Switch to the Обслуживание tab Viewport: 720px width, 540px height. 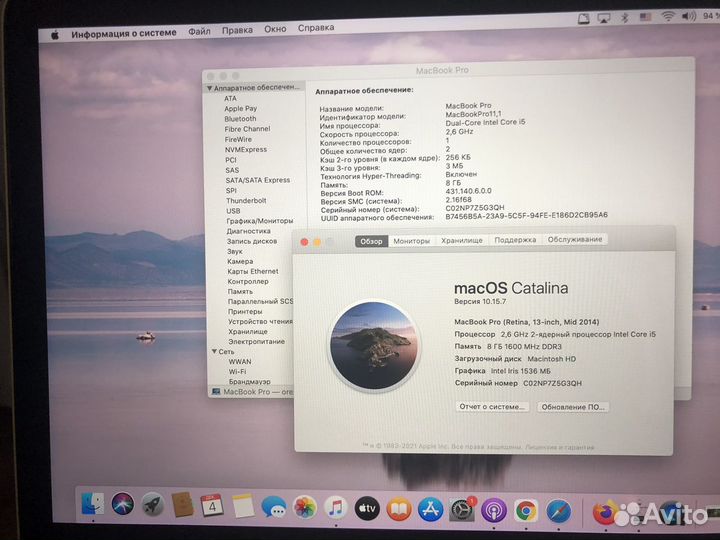coord(575,239)
